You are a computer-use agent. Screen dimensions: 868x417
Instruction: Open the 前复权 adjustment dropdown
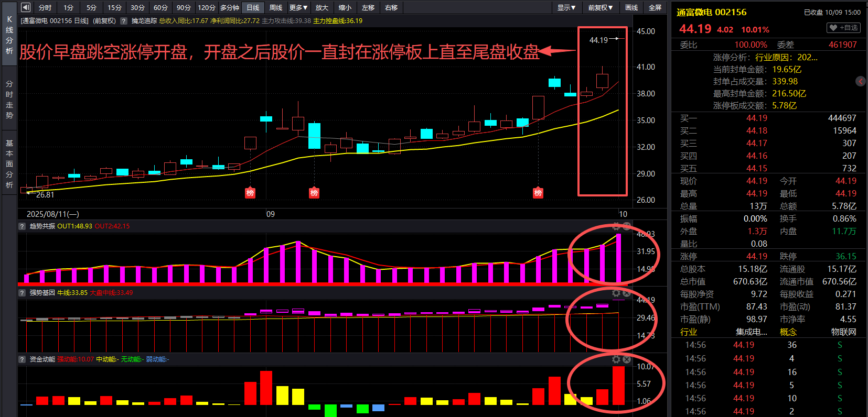coord(600,7)
